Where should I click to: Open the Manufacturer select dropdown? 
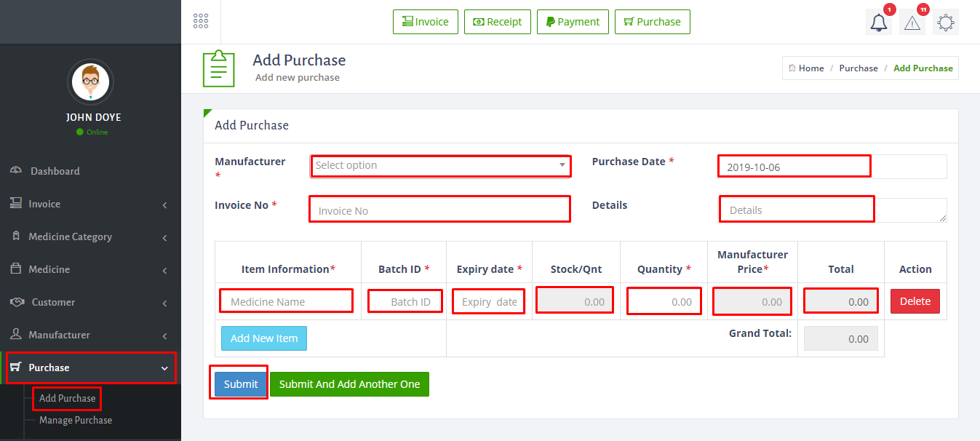pos(440,165)
